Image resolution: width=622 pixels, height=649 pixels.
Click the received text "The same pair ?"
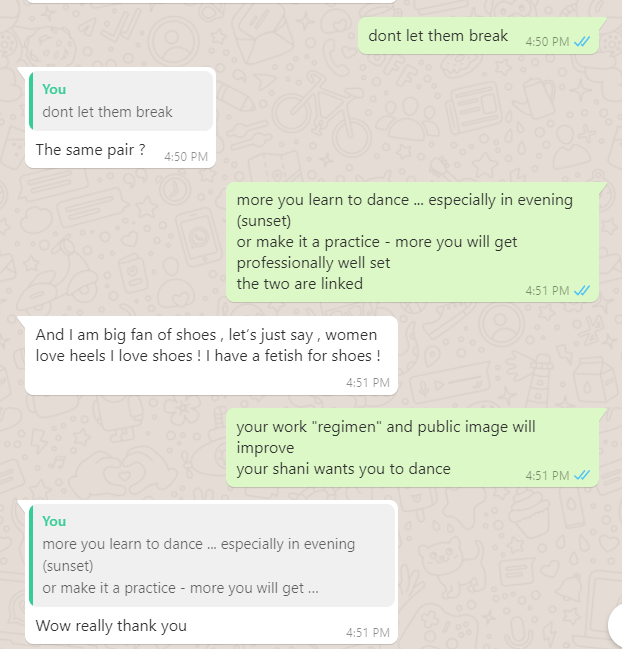tap(90, 150)
